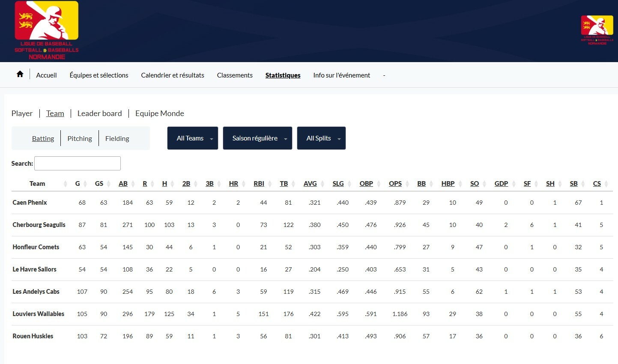Expand the Saison régulière dropdown
This screenshot has width=618, height=364.
click(x=257, y=138)
